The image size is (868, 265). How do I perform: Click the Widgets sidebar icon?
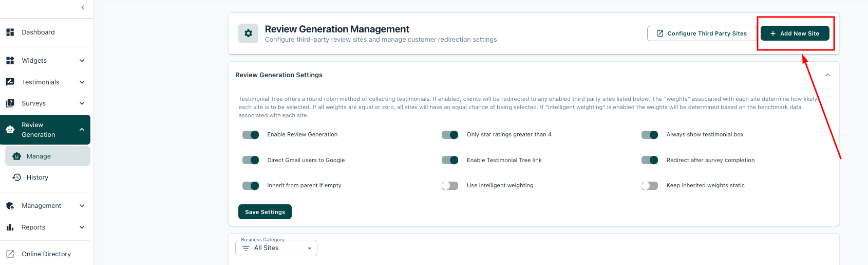(10, 61)
